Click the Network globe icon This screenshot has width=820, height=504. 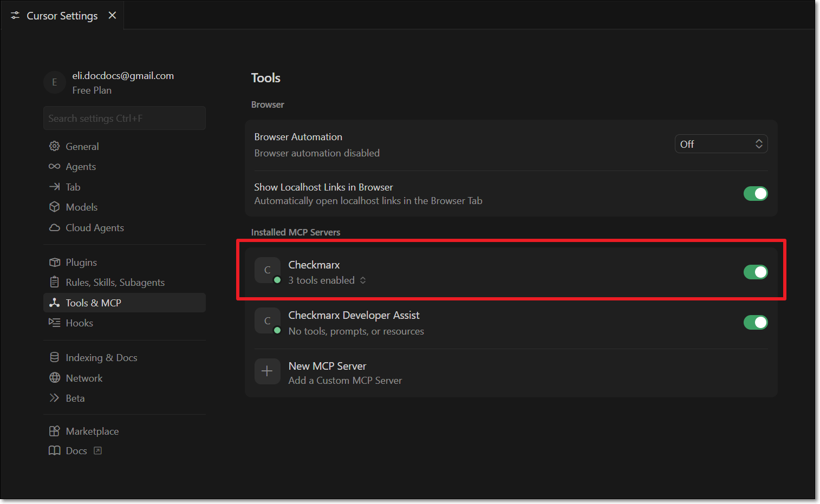(54, 378)
